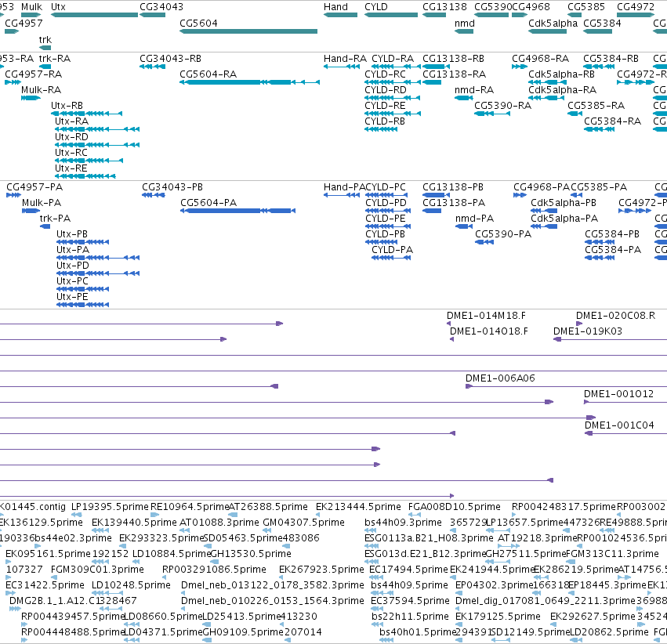Click protein Utx-PE
The width and height of the screenshot is (667, 644).
click(x=82, y=305)
